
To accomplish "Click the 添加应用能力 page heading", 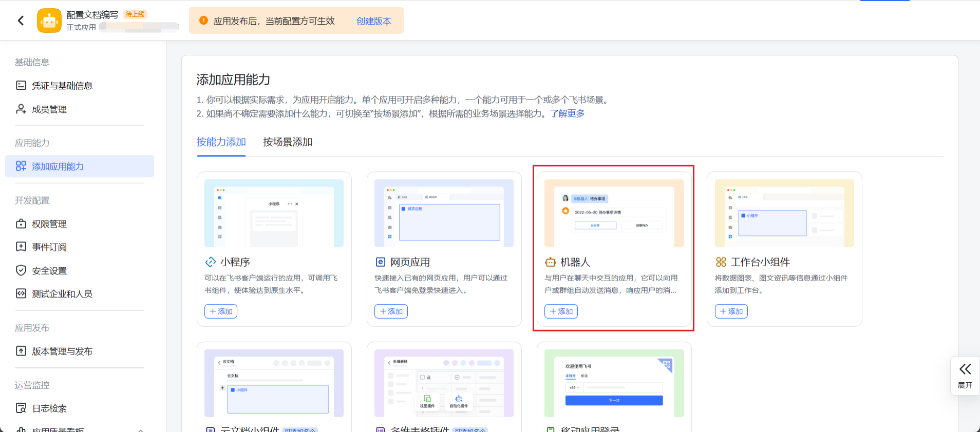I will [233, 80].
